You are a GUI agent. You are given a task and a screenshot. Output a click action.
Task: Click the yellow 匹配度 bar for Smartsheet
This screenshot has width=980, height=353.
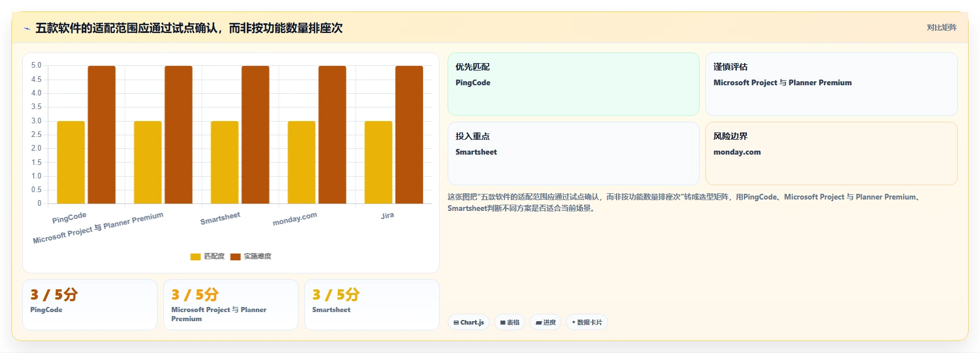pyautogui.click(x=225, y=162)
